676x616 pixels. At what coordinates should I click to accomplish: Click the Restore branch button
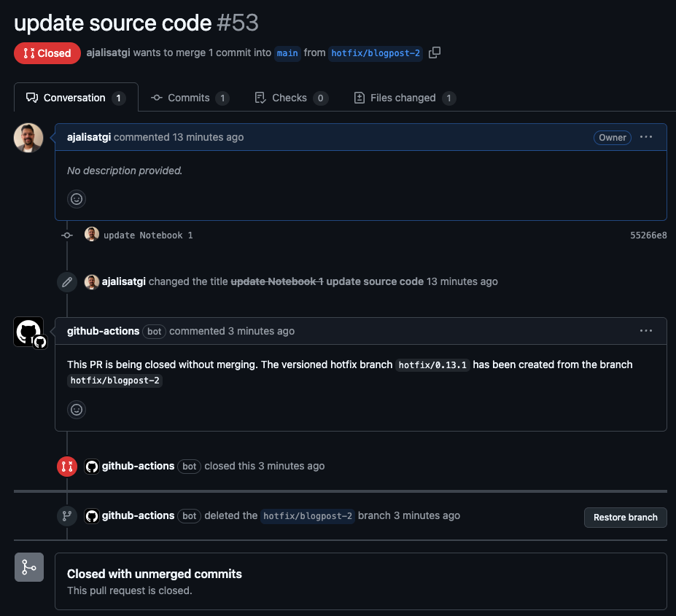pos(625,518)
